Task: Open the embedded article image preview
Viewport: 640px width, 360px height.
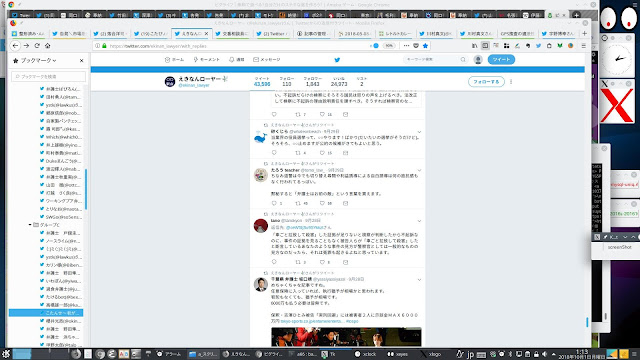Action: point(346,337)
